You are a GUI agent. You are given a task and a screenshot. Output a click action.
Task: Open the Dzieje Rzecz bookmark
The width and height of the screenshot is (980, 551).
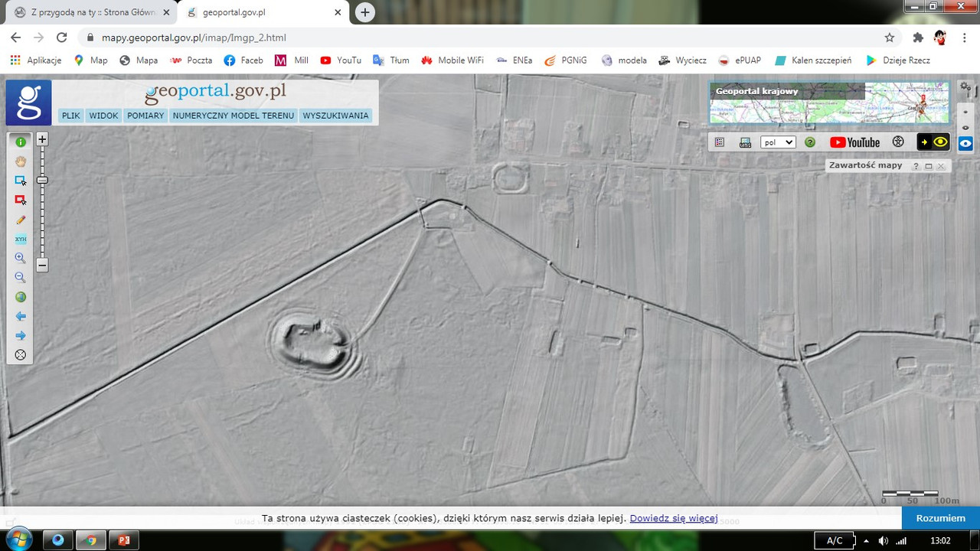(898, 60)
